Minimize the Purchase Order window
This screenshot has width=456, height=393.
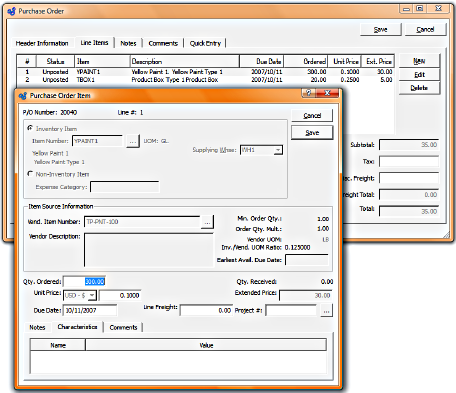point(406,9)
